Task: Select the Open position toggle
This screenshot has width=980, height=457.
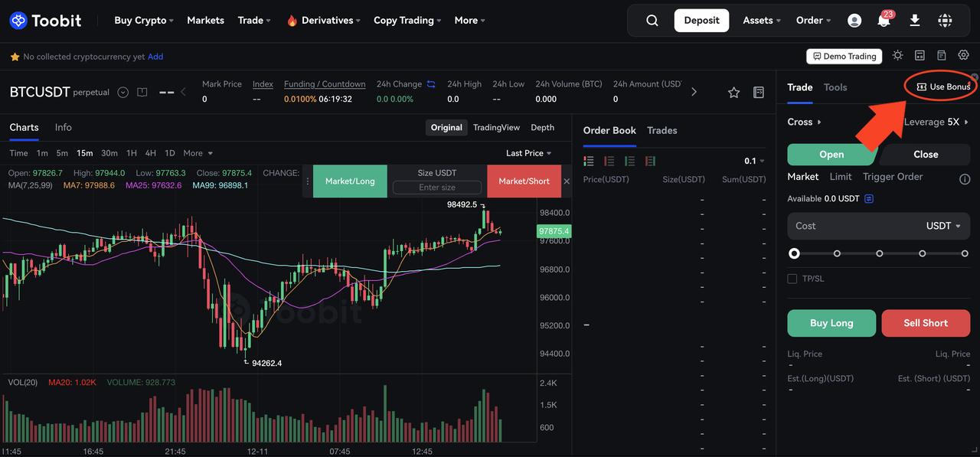Action: (831, 154)
